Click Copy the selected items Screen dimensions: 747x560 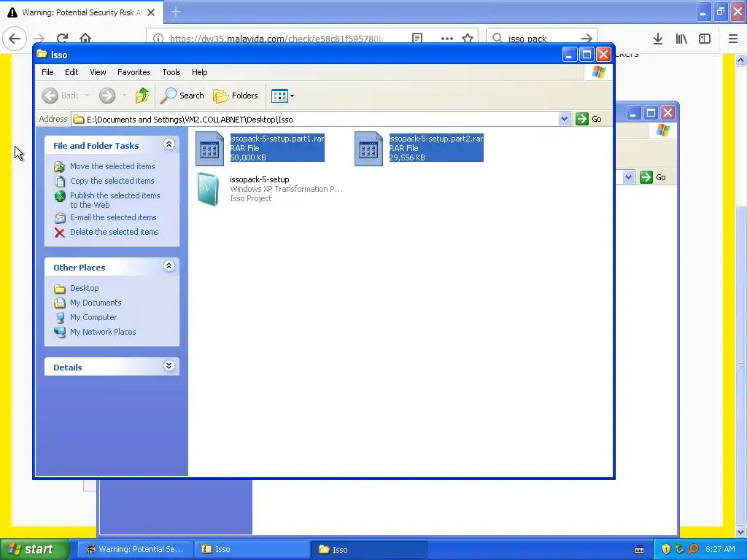[x=112, y=181]
